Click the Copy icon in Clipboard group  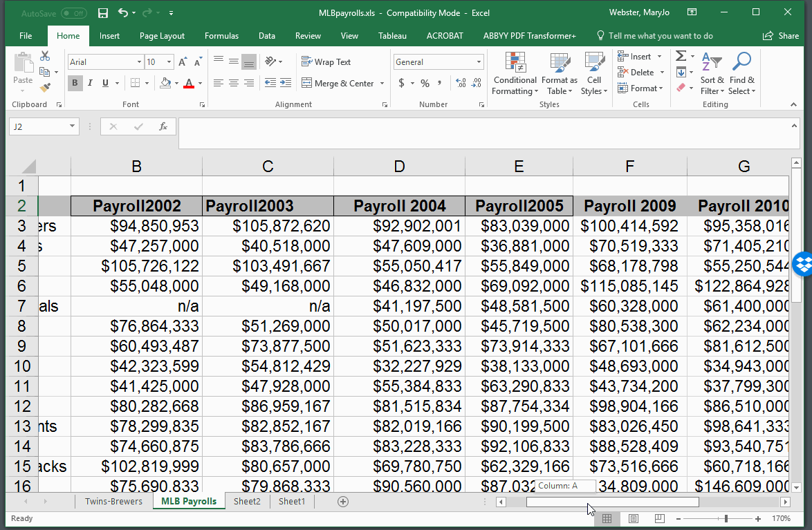[44, 72]
